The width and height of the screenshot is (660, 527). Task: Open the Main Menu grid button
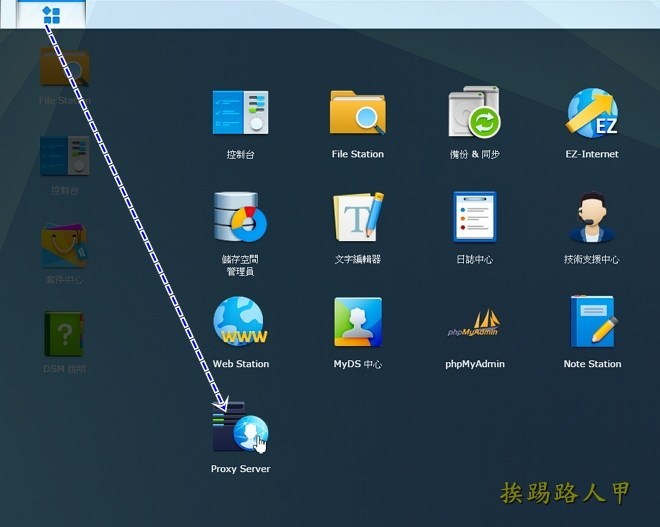pos(51,15)
